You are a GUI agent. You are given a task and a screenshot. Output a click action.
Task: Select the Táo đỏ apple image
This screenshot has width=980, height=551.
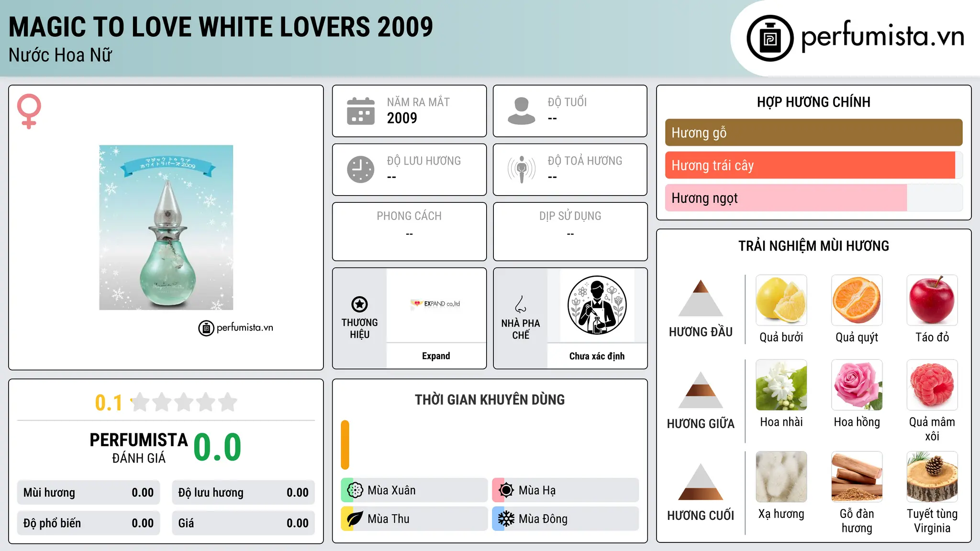[932, 300]
